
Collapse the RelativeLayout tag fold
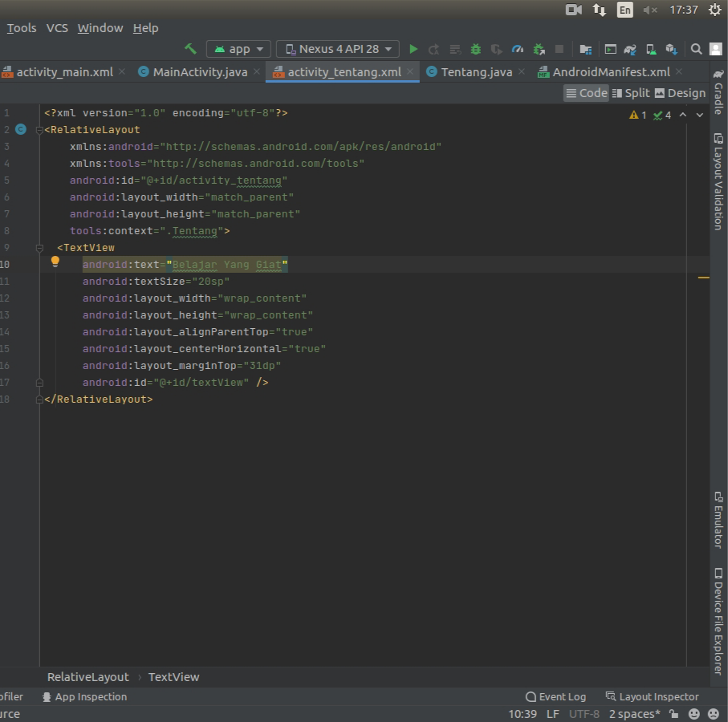pyautogui.click(x=39, y=130)
